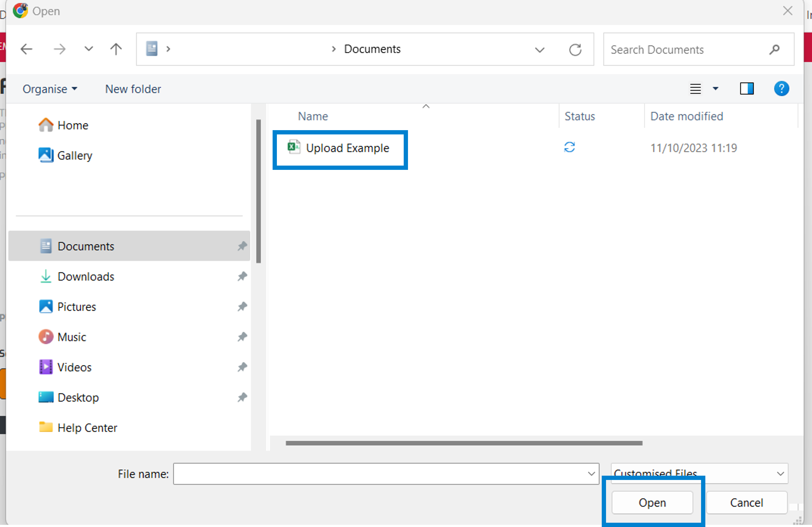Click the search magnifier icon
812x527 pixels.
tap(774, 50)
